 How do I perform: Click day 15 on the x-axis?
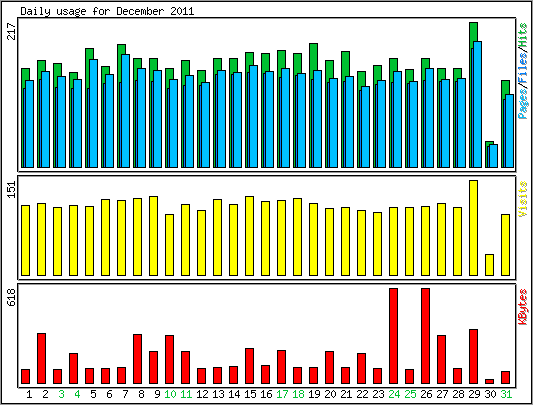coord(250,394)
